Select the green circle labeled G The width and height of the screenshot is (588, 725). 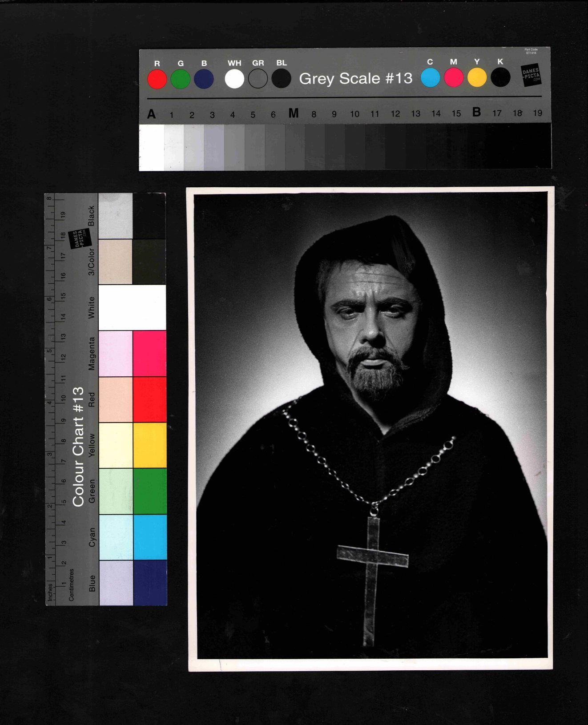tap(181, 80)
